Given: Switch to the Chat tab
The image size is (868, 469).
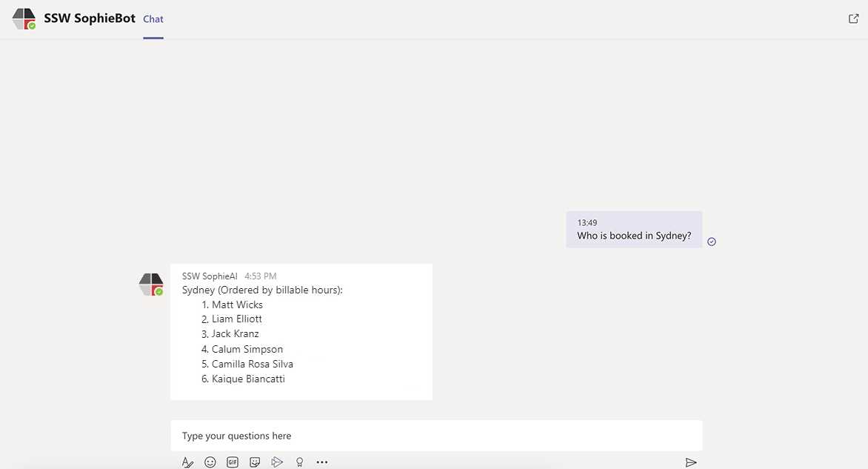Looking at the screenshot, I should 153,19.
